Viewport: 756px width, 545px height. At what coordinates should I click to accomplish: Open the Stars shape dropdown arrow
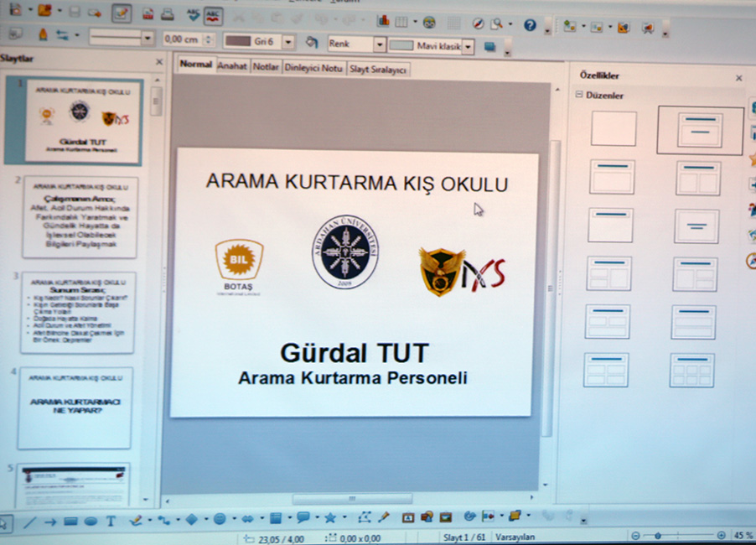(344, 517)
